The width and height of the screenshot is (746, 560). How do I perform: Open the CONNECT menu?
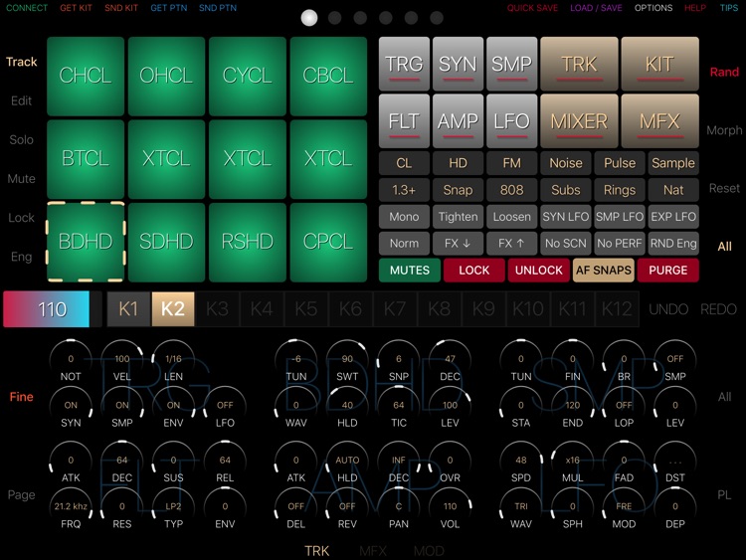click(27, 8)
